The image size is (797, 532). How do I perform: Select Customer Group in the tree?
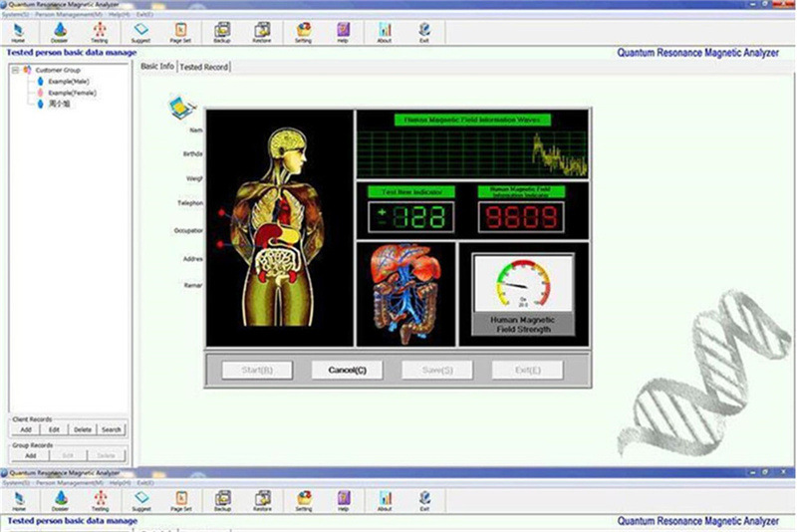58,70
